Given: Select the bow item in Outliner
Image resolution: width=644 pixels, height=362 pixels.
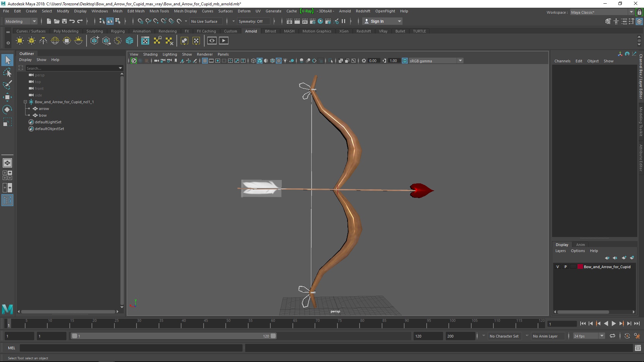Looking at the screenshot, I should coord(43,115).
